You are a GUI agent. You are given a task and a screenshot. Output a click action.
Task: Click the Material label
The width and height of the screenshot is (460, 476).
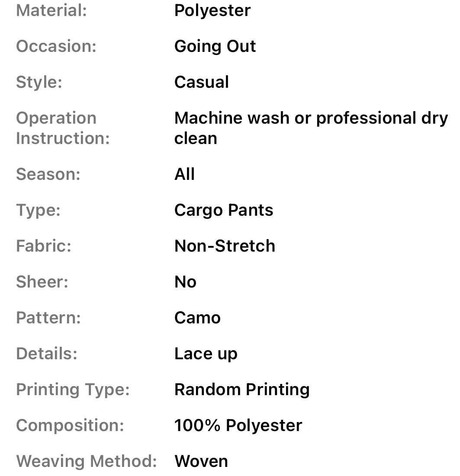pyautogui.click(x=51, y=10)
